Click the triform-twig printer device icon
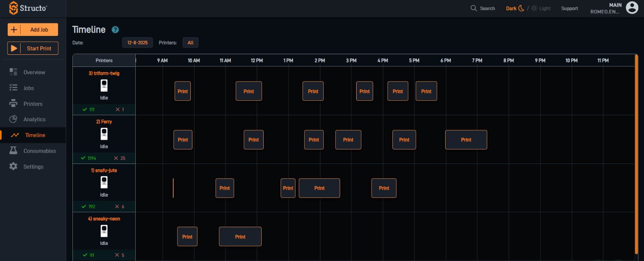The height and width of the screenshot is (261, 644). click(x=104, y=85)
